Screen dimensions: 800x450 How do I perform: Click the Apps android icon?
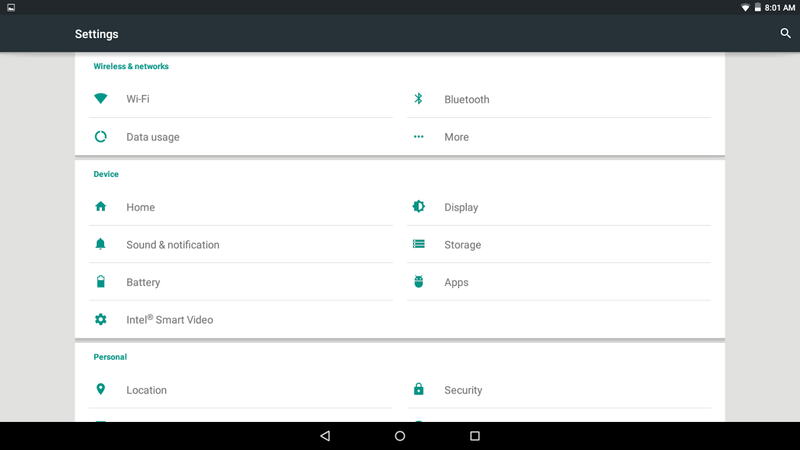click(418, 282)
